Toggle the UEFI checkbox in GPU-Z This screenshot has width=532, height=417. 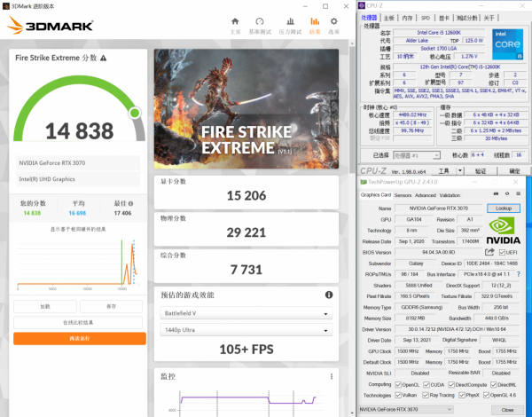coord(502,252)
